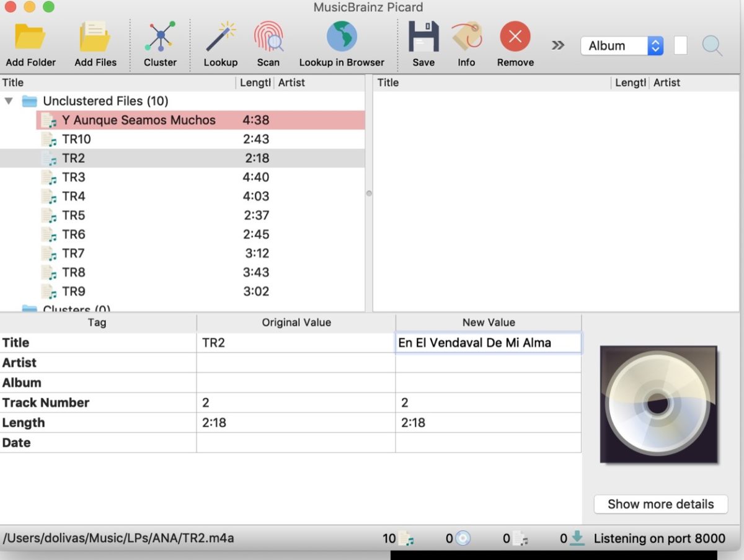
Task: Click the Add Folder toolbar icon
Action: pyautogui.click(x=30, y=37)
